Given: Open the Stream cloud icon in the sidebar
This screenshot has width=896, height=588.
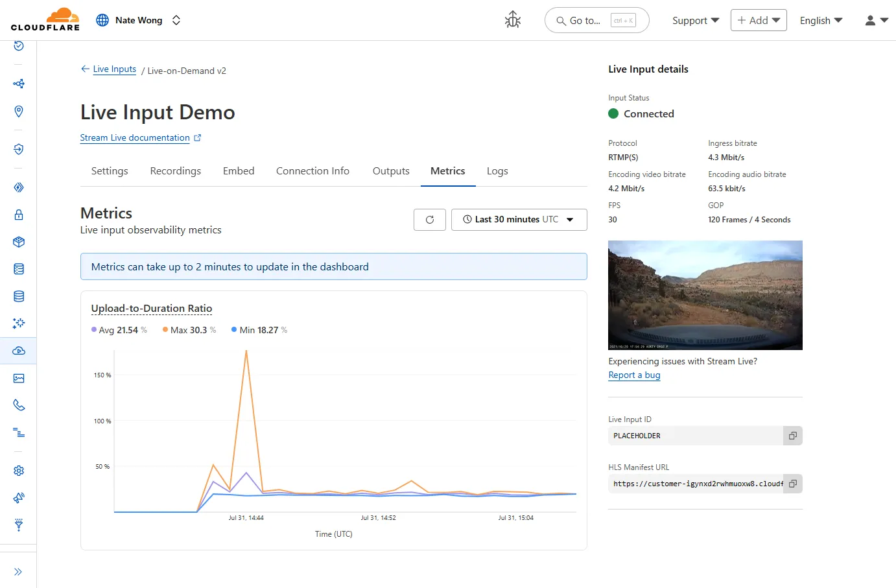Looking at the screenshot, I should [x=19, y=351].
